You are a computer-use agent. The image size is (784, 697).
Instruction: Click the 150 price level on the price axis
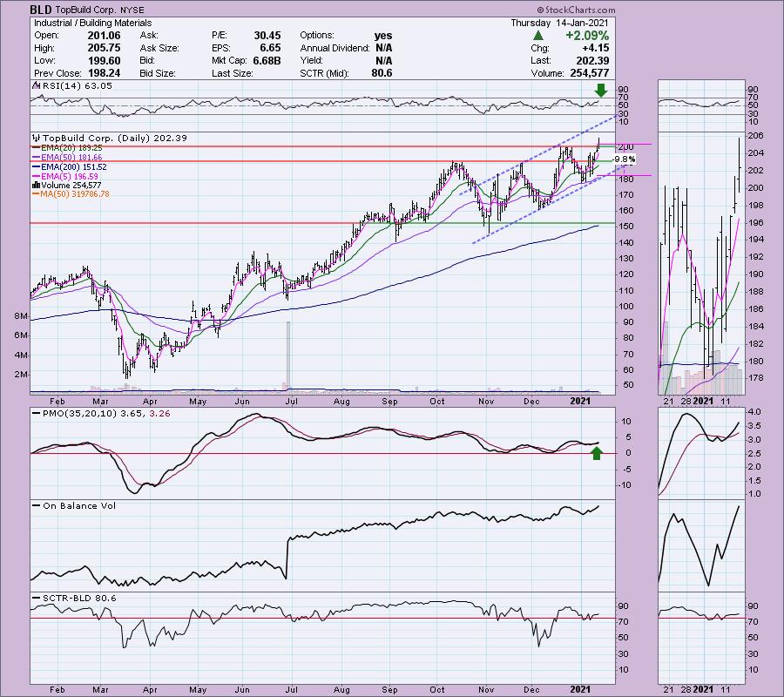pyautogui.click(x=626, y=227)
